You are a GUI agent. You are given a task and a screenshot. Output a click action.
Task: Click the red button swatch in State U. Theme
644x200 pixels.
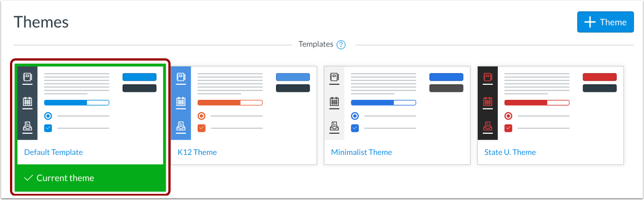[x=600, y=77]
